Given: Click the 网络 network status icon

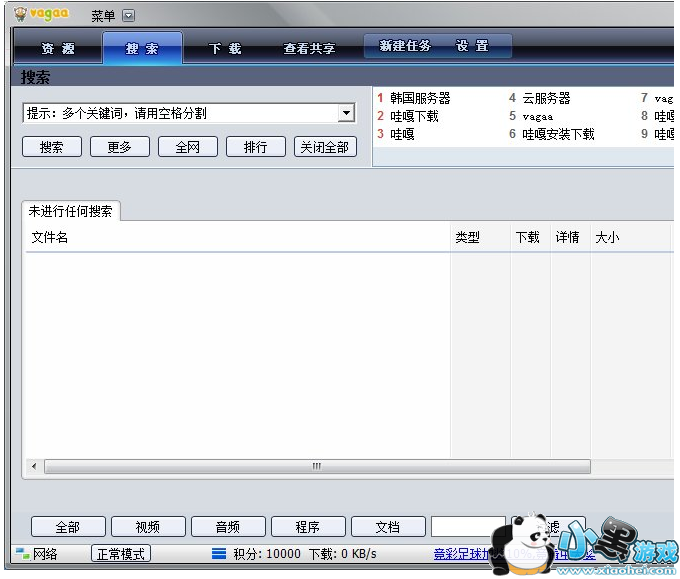Looking at the screenshot, I should click(x=23, y=554).
